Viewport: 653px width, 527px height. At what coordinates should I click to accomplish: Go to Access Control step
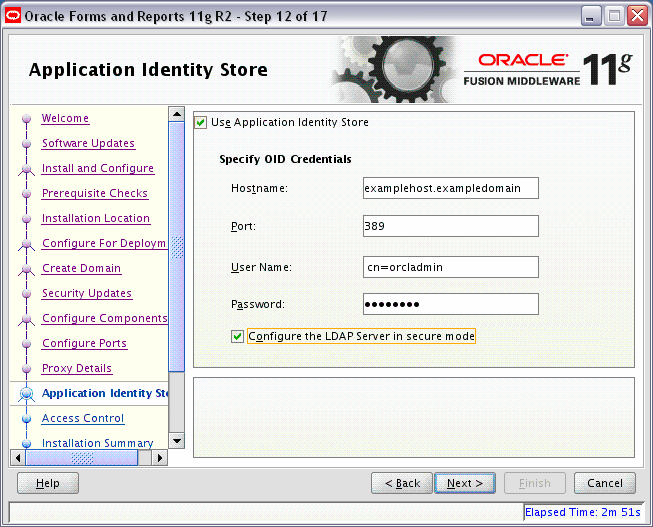coord(83,418)
